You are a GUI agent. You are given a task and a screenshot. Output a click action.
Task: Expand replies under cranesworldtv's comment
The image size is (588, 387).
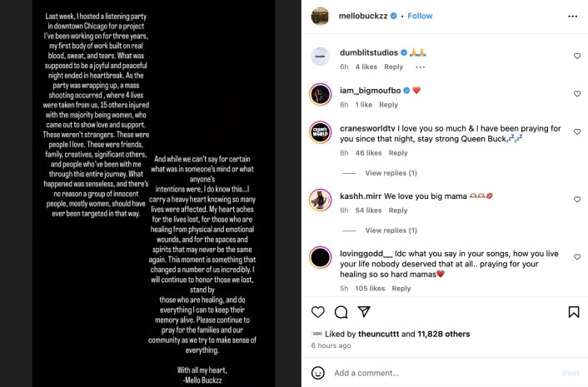point(391,173)
